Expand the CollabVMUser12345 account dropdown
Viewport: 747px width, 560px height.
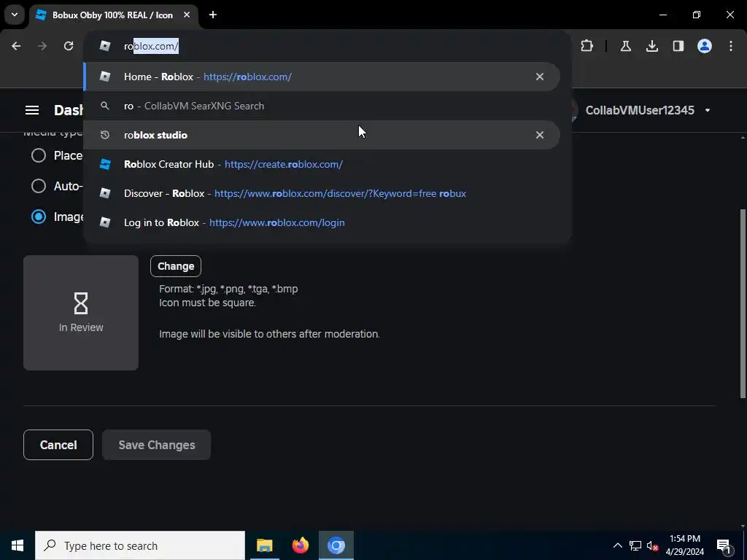point(708,111)
